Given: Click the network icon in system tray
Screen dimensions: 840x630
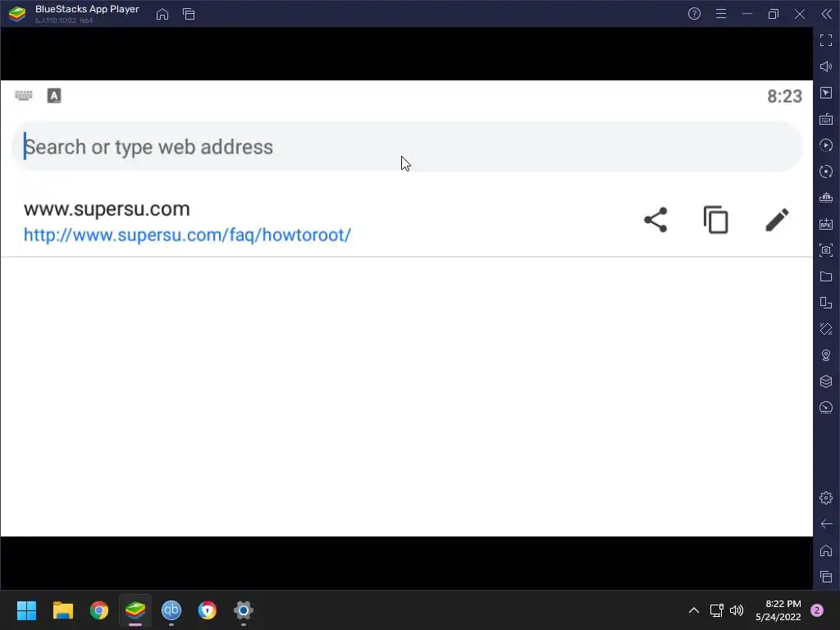Looking at the screenshot, I should tap(716, 610).
